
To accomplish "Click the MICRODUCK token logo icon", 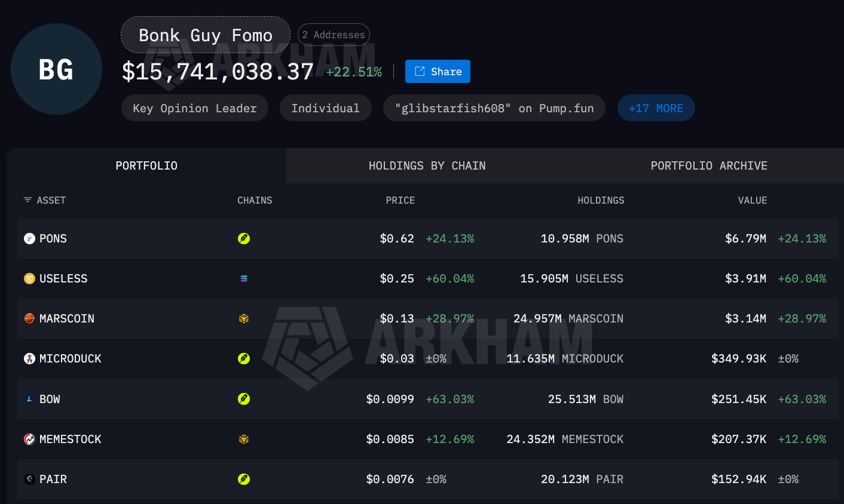I will [29, 358].
